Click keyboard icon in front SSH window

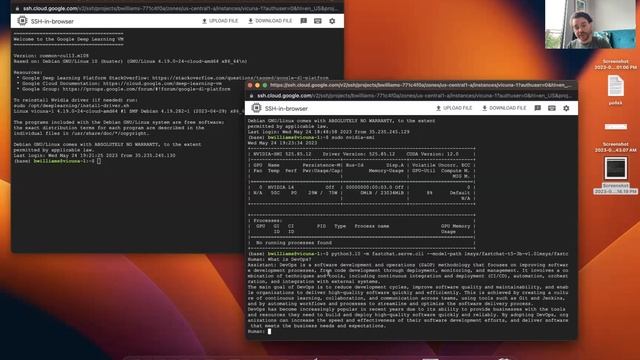click(552, 108)
